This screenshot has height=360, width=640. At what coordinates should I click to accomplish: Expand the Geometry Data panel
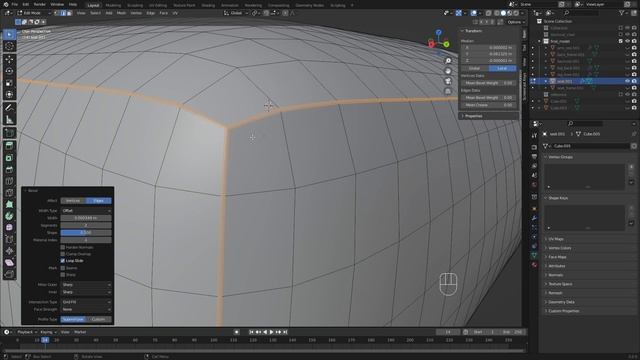(561, 302)
